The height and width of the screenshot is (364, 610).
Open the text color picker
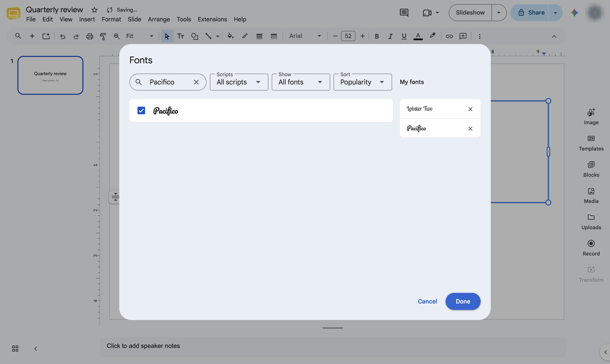pos(418,36)
